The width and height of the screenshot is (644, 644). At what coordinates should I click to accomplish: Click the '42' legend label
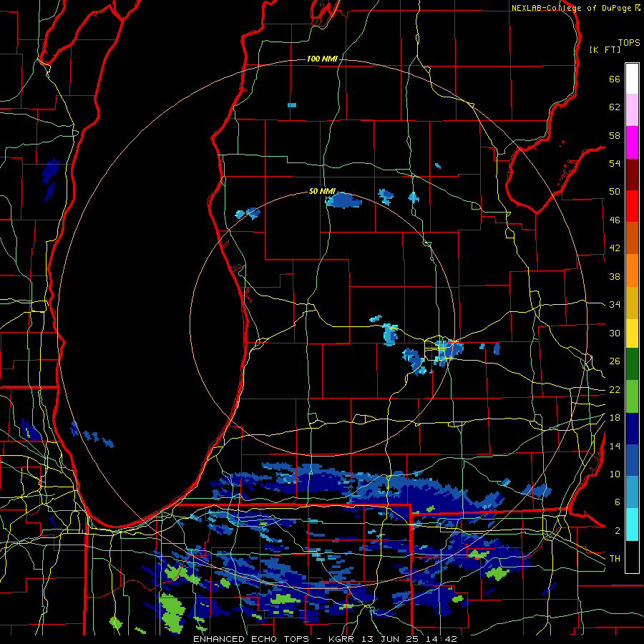(615, 248)
